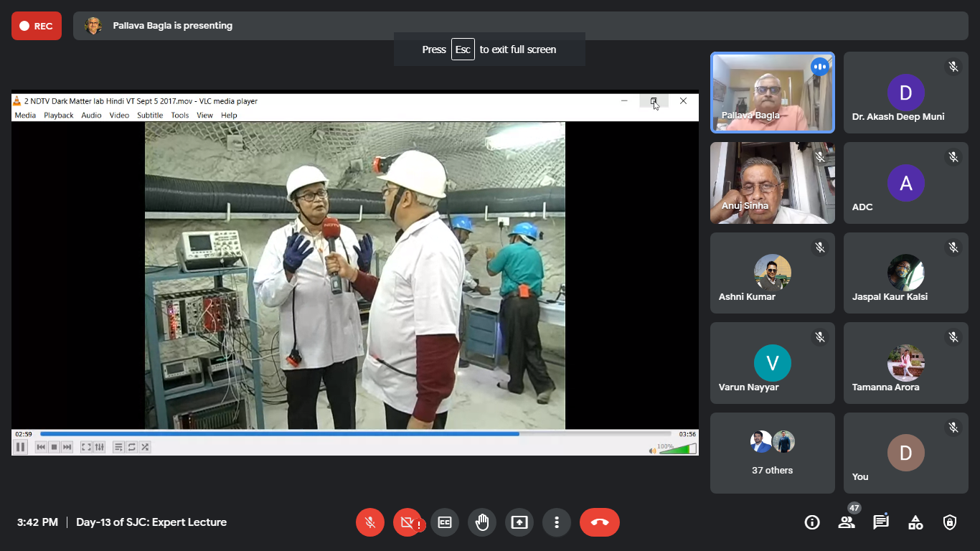The width and height of the screenshot is (980, 551).
Task: Open VLC View menu
Action: click(204, 115)
